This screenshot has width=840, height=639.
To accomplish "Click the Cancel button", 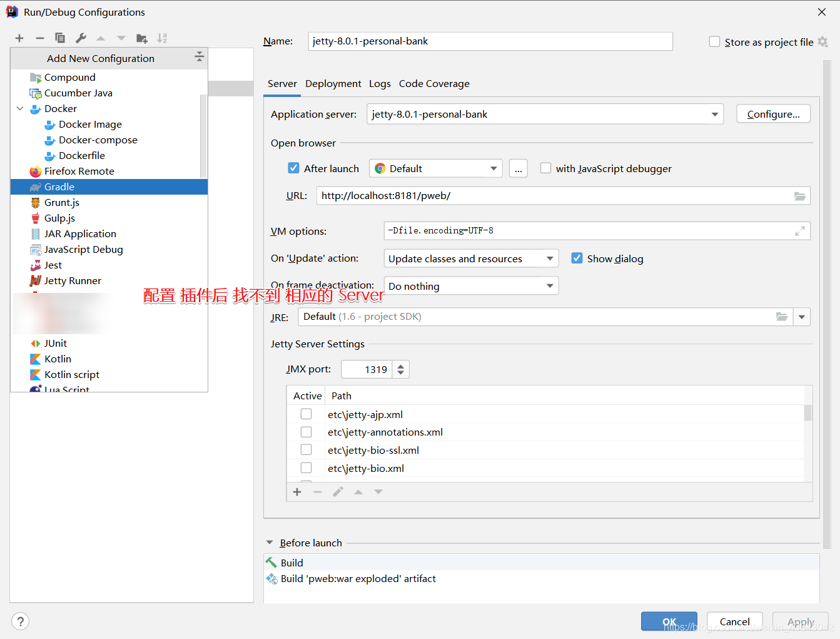I will click(735, 621).
